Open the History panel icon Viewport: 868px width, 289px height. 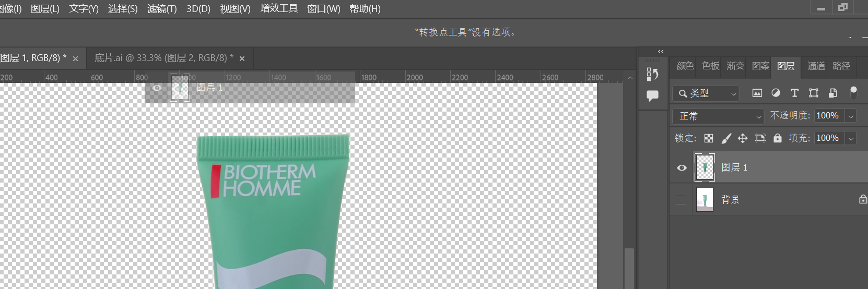(x=652, y=74)
